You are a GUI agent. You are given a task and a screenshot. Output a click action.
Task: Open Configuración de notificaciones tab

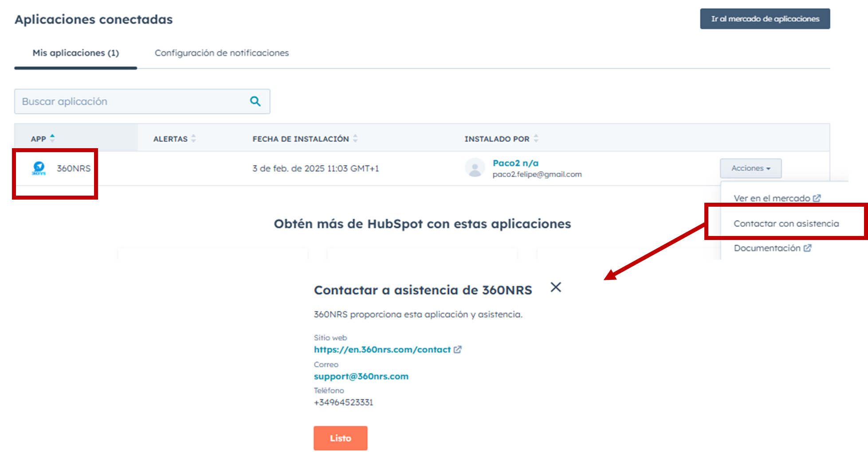[x=221, y=53]
